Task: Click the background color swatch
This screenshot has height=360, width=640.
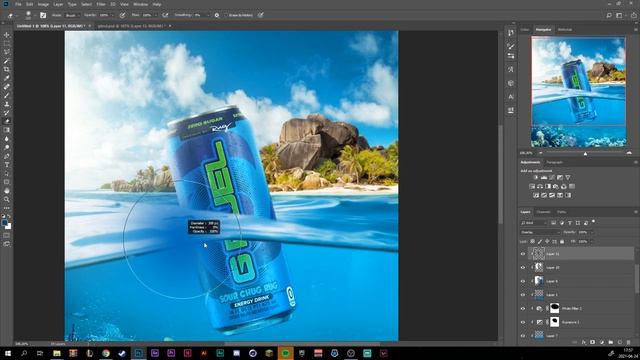Action: point(9,226)
